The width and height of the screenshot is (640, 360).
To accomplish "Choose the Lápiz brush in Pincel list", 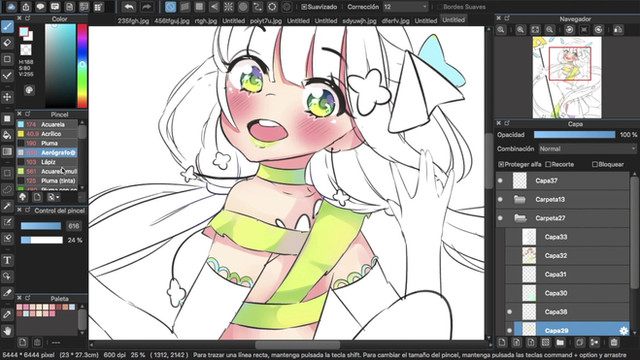I will click(x=48, y=162).
